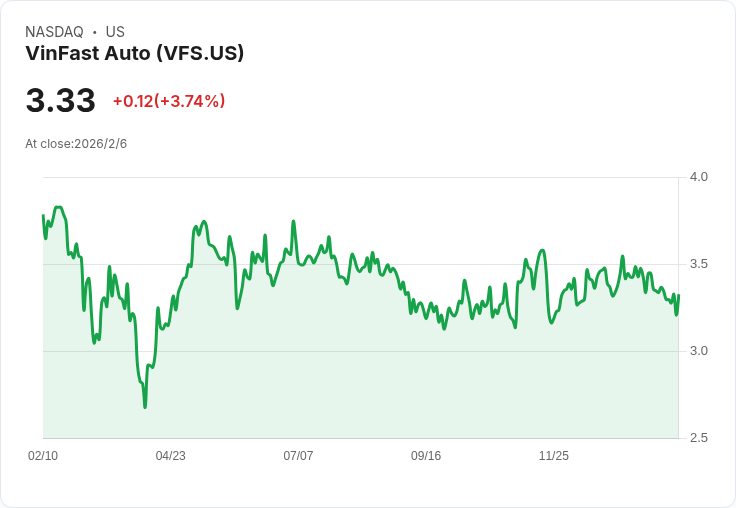
Task: Click the NASDAQ exchange label
Action: click(54, 32)
